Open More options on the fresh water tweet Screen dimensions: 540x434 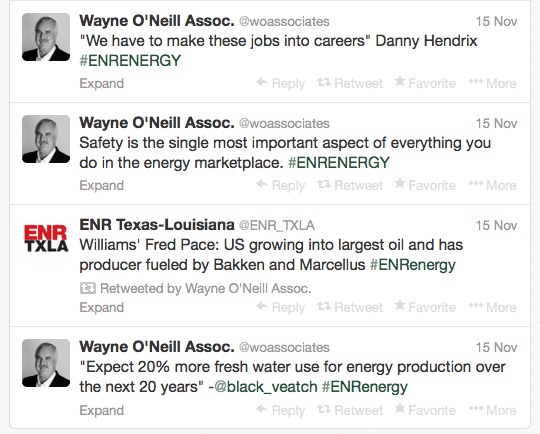(492, 410)
